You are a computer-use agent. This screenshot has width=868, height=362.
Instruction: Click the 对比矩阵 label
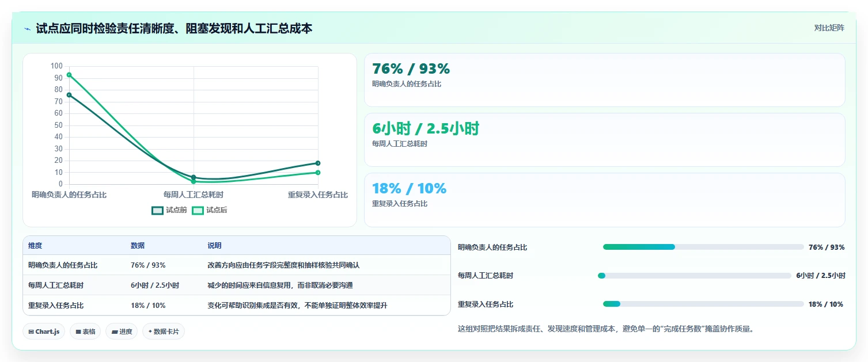click(x=829, y=28)
